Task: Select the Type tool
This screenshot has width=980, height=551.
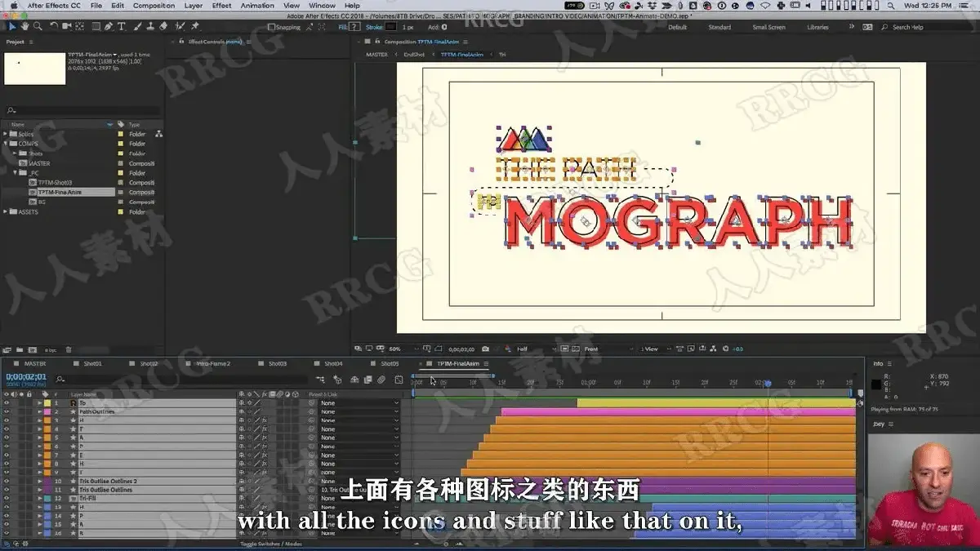Action: click(122, 26)
